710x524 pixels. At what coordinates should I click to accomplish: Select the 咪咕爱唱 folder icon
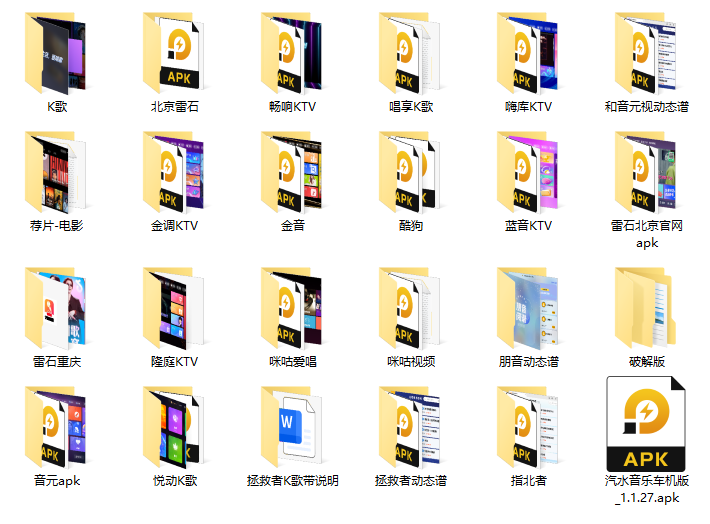[292, 308]
